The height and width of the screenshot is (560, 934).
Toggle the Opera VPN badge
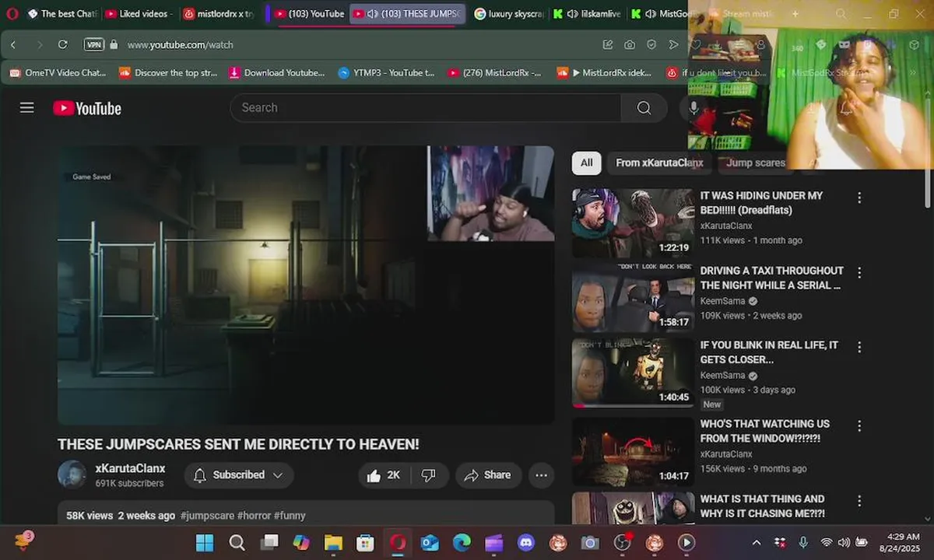coord(93,44)
